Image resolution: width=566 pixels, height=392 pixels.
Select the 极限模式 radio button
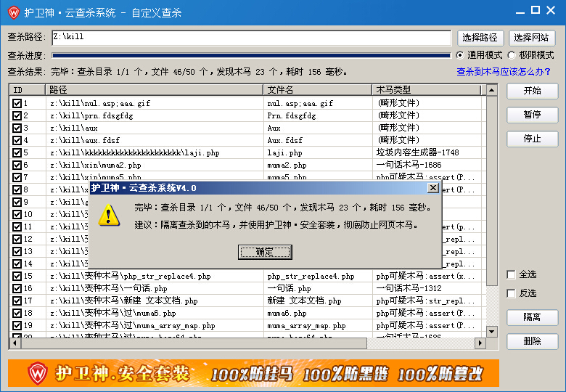click(x=512, y=55)
